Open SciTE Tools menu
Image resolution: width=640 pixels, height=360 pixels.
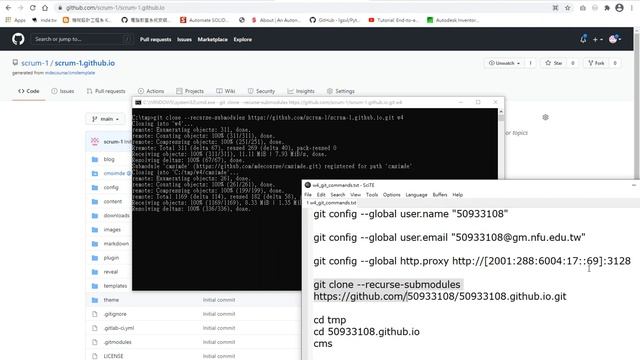click(372, 195)
